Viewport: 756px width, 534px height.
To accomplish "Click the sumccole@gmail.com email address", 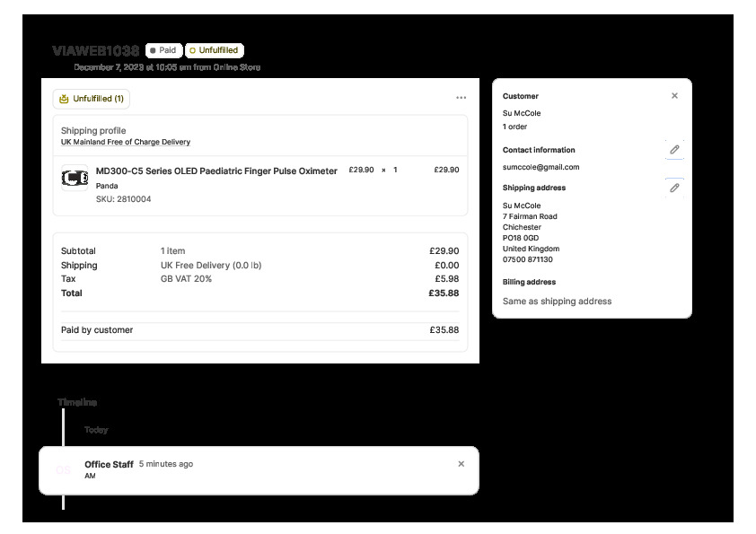I will pos(541,167).
